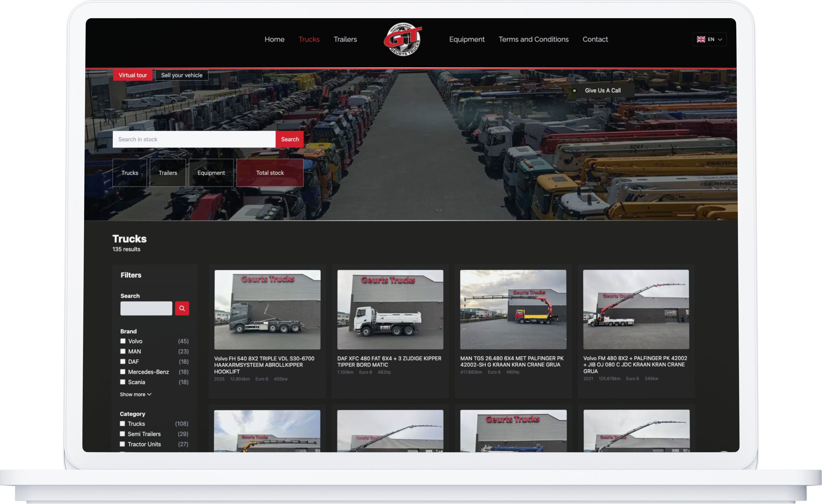Click the Semi Trailers count (29)
The width and height of the screenshot is (822, 504).
point(183,434)
